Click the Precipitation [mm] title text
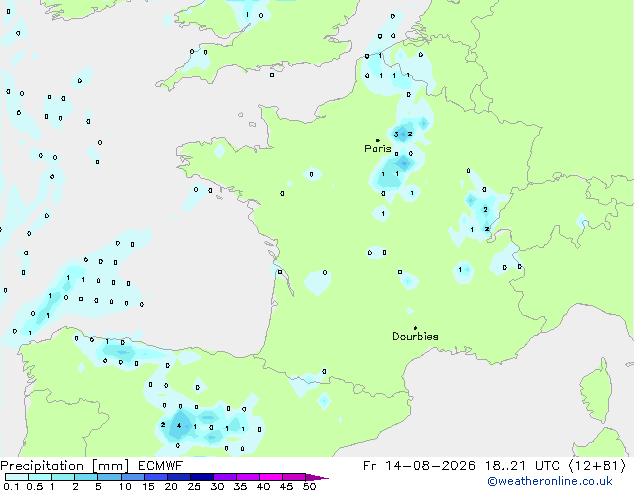The height and width of the screenshot is (490, 634). [65, 466]
